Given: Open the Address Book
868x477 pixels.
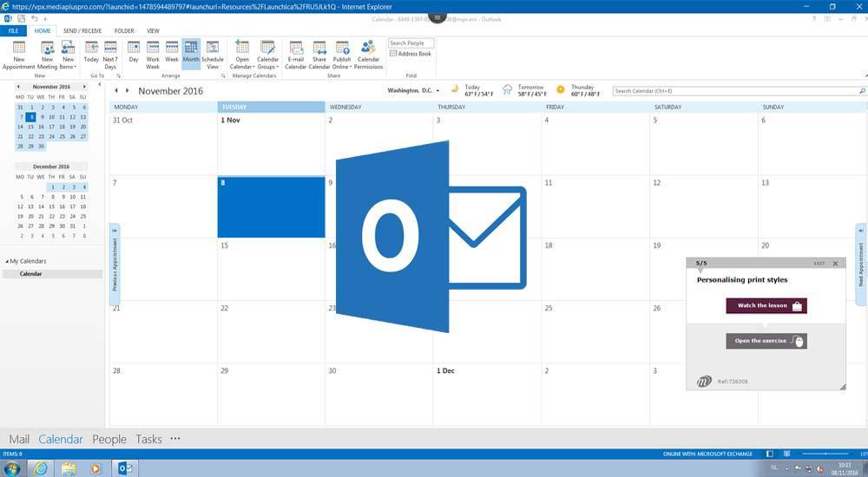Looking at the screenshot, I should click(x=411, y=54).
